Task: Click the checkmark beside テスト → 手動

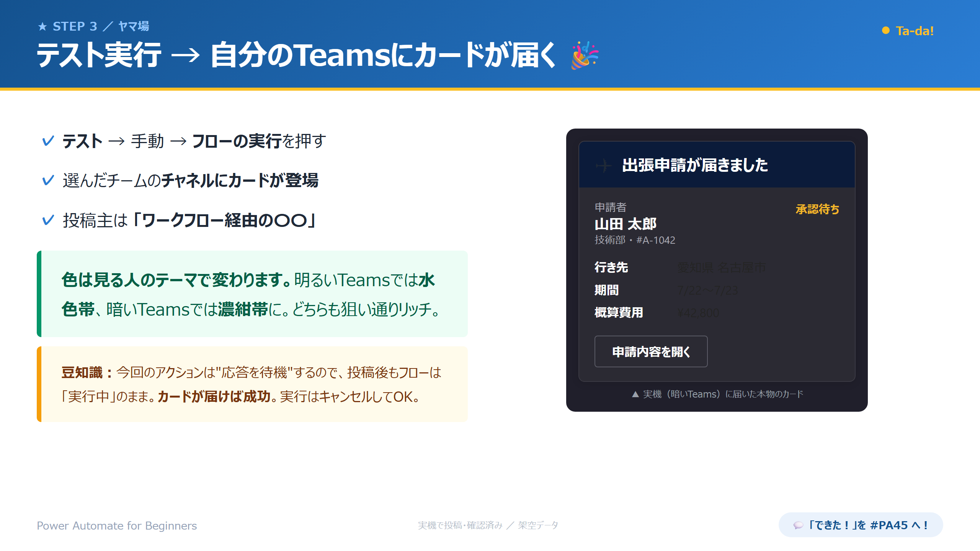Action: (48, 141)
